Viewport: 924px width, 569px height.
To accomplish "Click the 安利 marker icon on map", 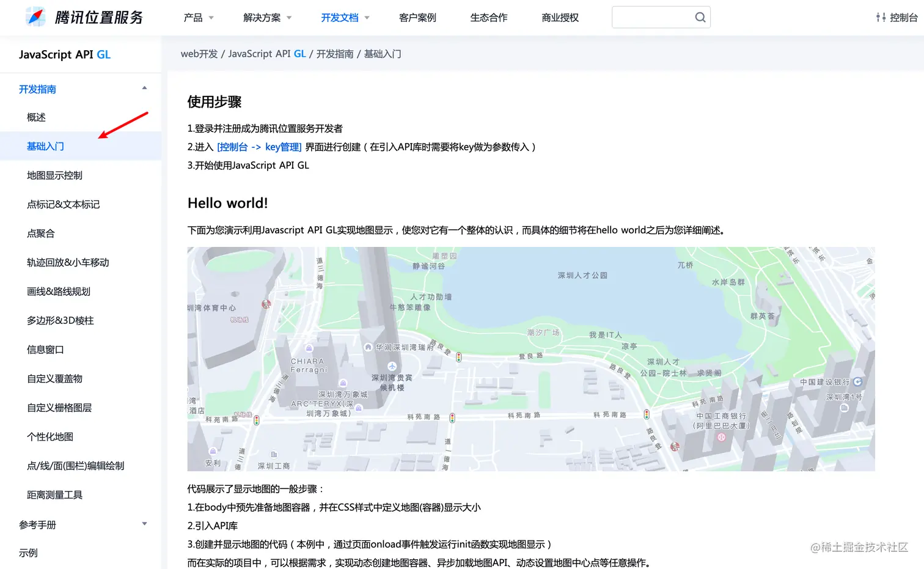I will 213,452.
